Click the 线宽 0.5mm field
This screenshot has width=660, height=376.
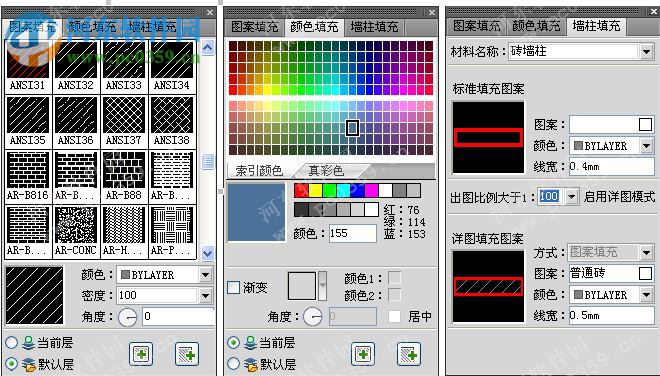click(x=611, y=315)
